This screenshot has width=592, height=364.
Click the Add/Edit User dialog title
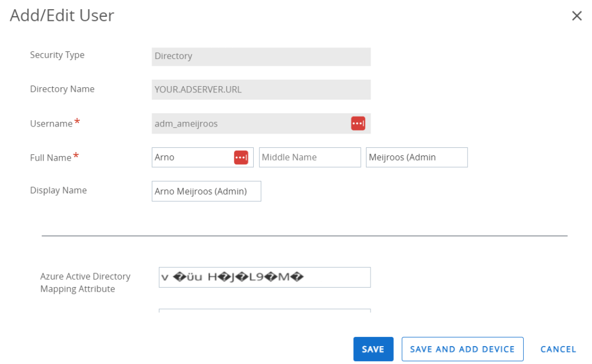click(62, 16)
